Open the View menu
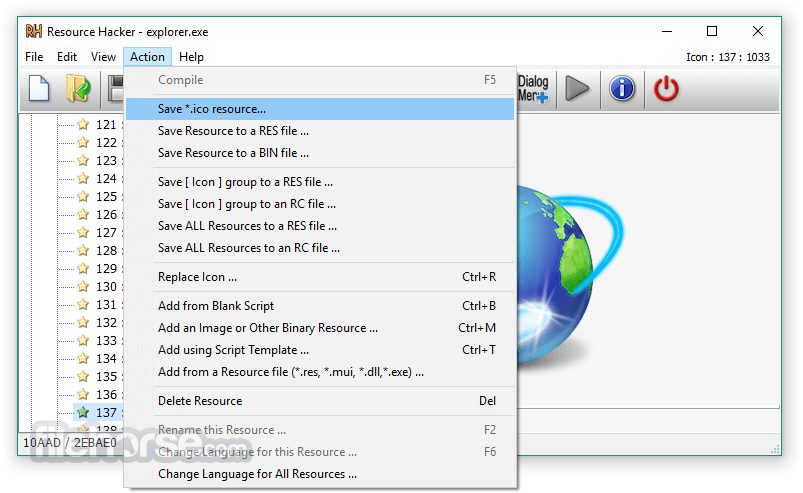The height and width of the screenshot is (493, 803). click(103, 57)
